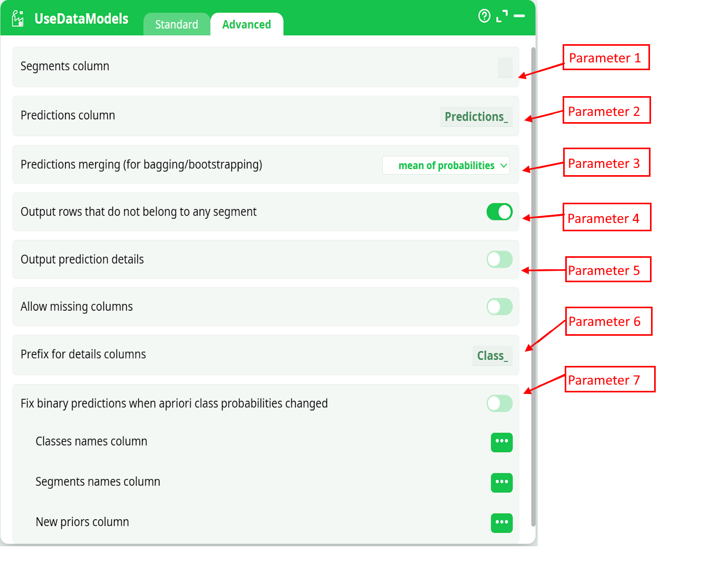Click the mean of probabilities chevron arrow

(503, 165)
